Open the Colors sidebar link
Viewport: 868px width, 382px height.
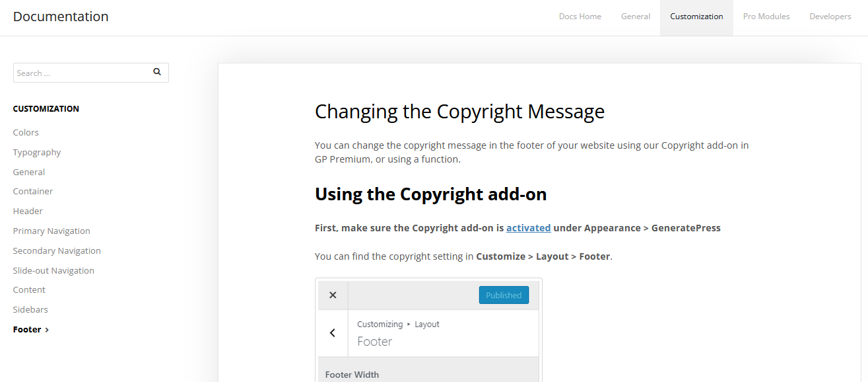[26, 132]
